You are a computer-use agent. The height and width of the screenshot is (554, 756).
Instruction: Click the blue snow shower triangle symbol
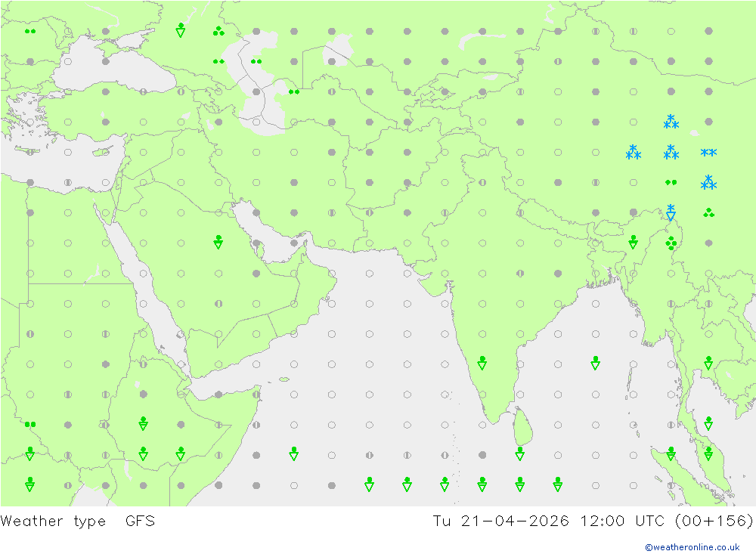tap(671, 212)
